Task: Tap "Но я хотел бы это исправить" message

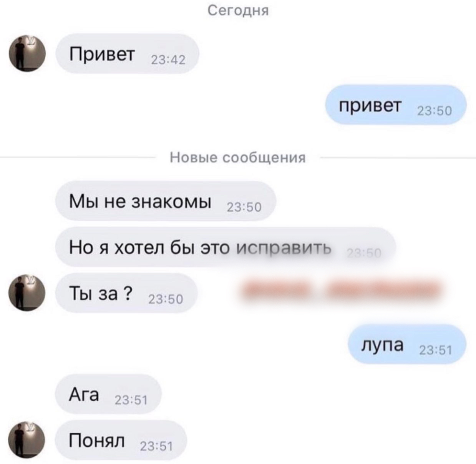Action: 226,247
